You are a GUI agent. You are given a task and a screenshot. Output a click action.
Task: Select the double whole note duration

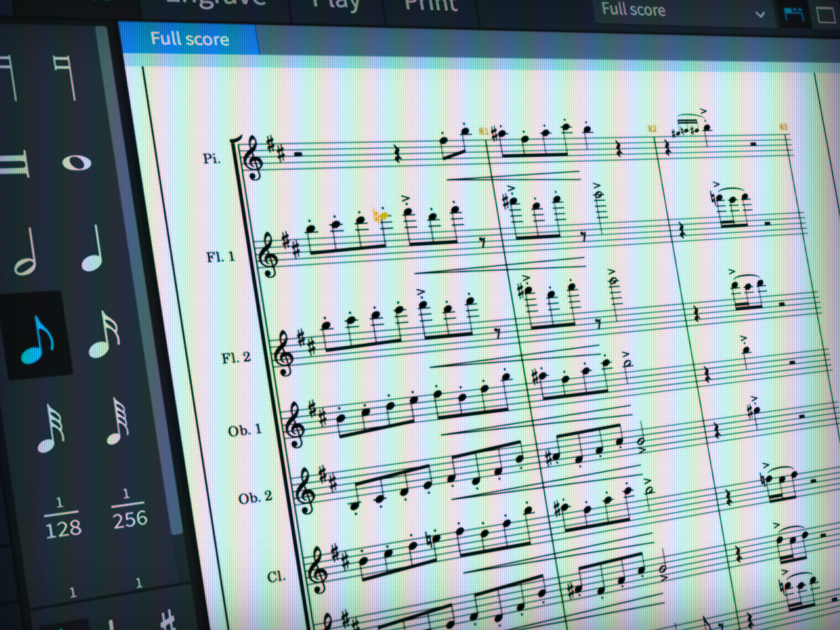click(x=13, y=163)
